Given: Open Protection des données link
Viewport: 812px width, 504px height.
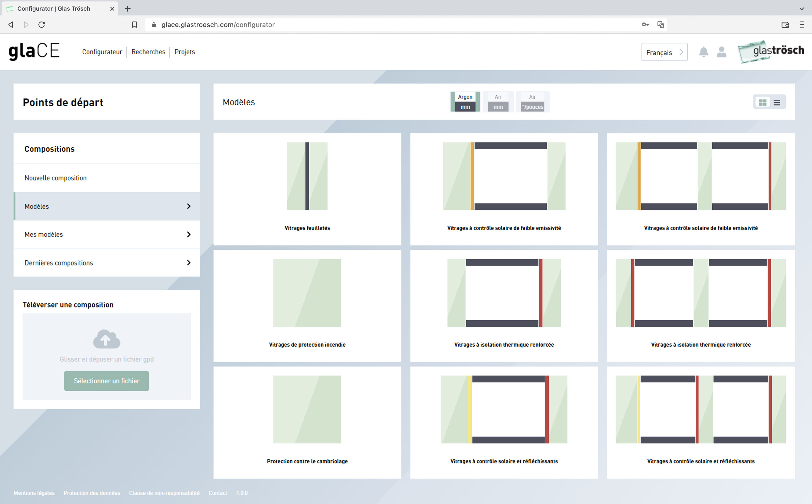Looking at the screenshot, I should pyautogui.click(x=92, y=493).
